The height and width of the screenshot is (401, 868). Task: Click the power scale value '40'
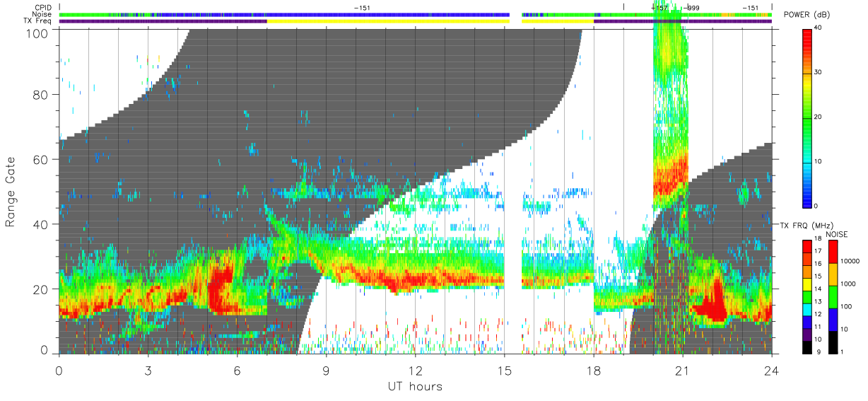[819, 29]
